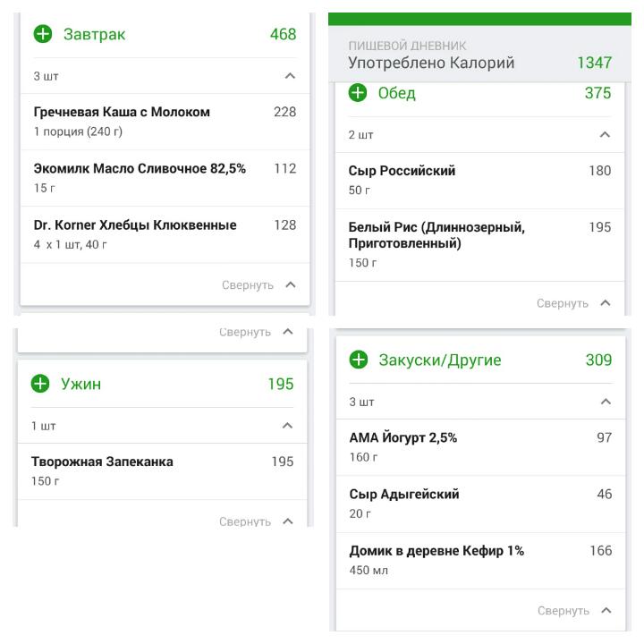Screen dimensions: 644x644
Task: Collapse the Закуски 3 шт row chevron
Action: (606, 402)
